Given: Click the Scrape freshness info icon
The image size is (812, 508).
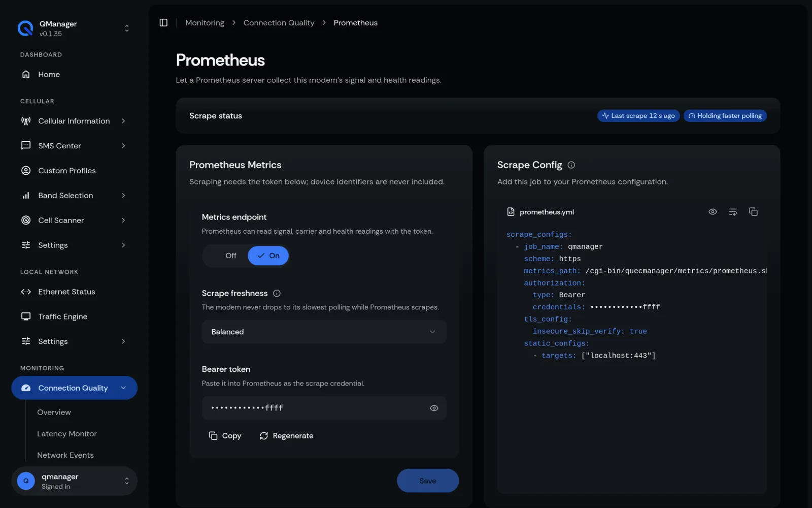Looking at the screenshot, I should (277, 293).
